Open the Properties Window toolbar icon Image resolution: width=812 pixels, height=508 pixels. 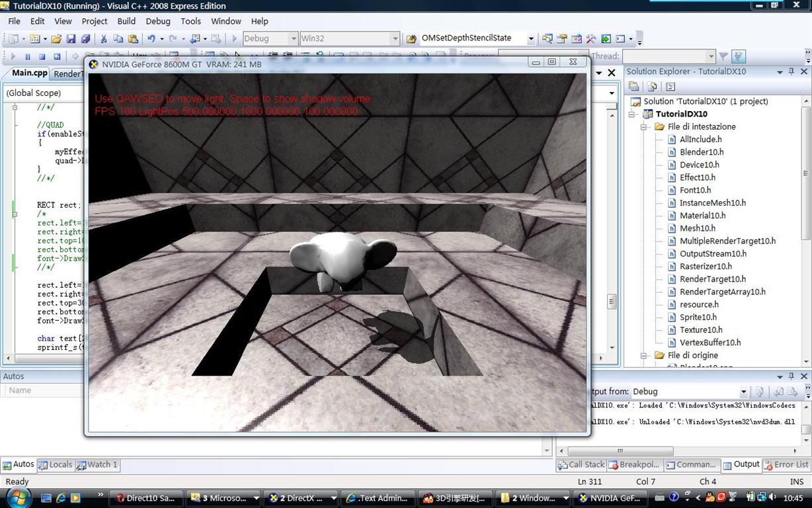[561, 38]
